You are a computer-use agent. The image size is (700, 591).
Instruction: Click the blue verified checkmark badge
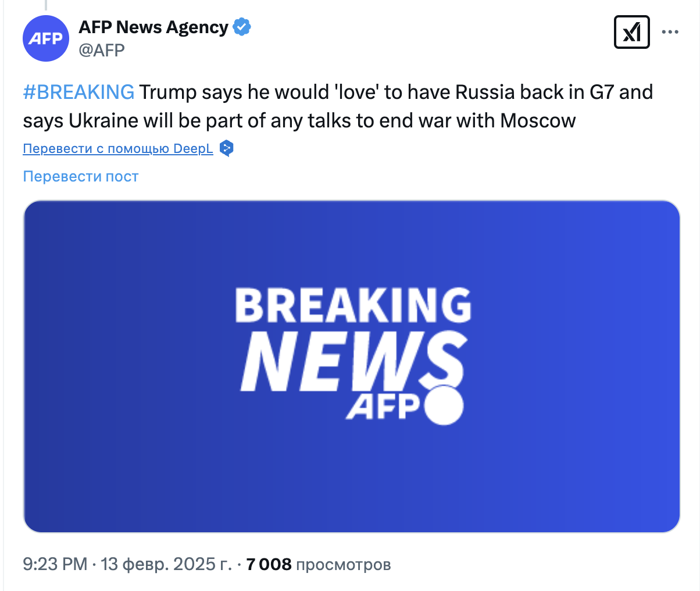241,27
